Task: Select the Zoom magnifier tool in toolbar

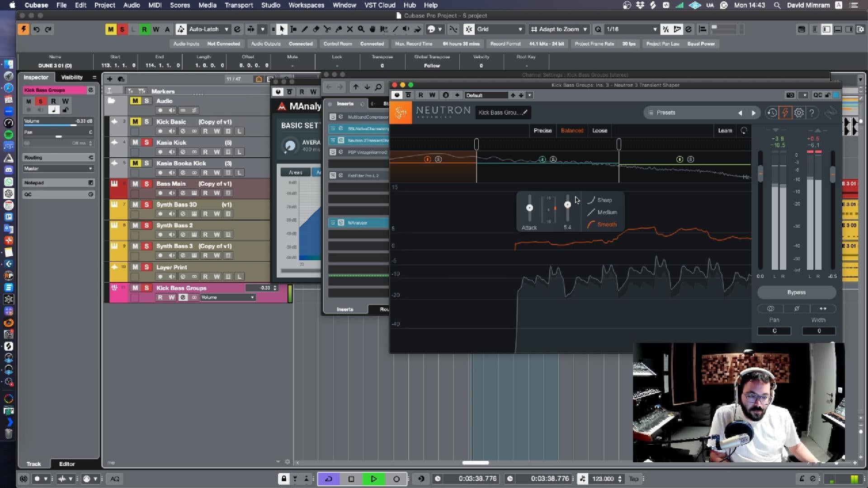Action: 361,29
